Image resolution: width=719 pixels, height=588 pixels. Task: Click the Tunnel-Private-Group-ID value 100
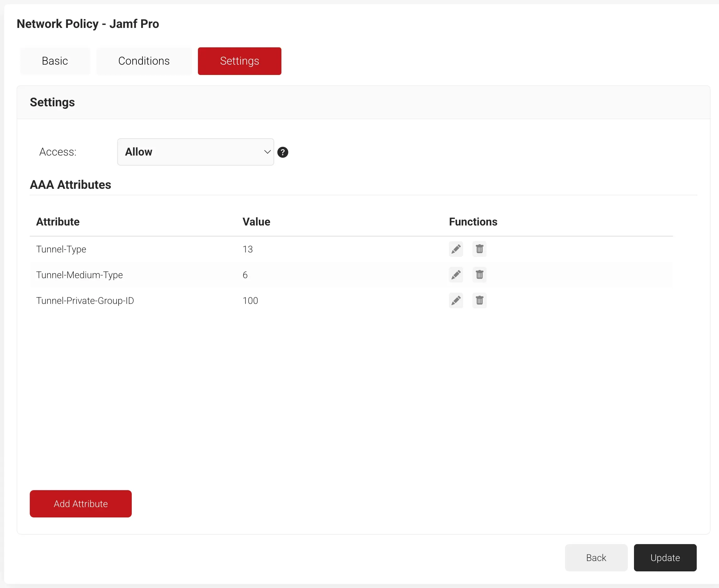coord(250,301)
